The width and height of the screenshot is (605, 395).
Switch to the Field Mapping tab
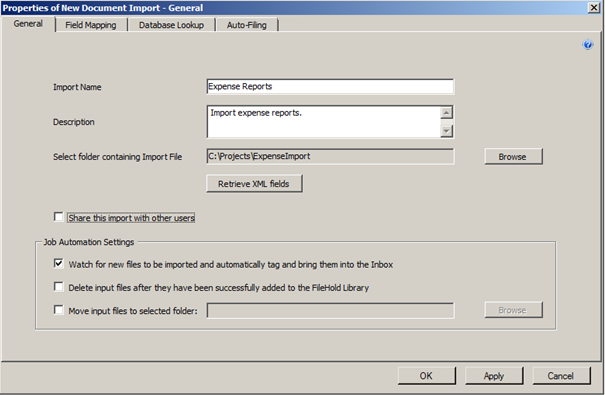pyautogui.click(x=91, y=25)
